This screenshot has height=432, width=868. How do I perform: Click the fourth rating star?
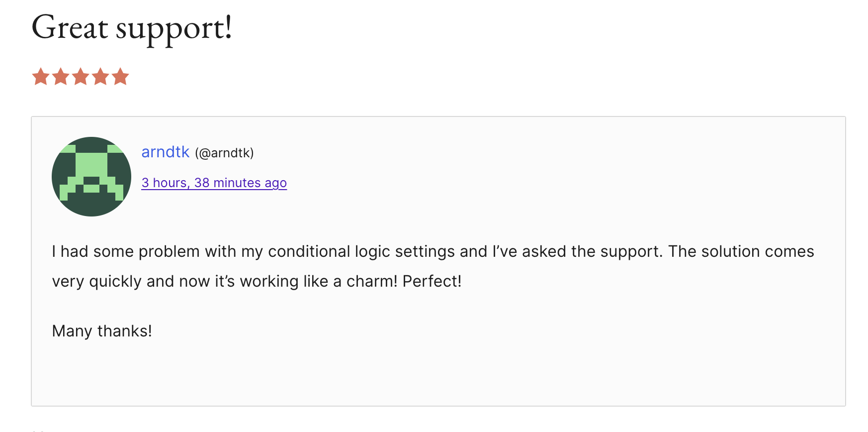pyautogui.click(x=100, y=77)
